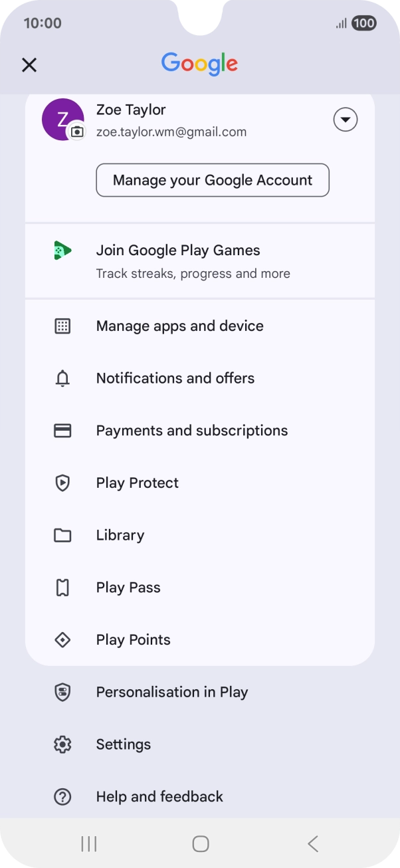Screen dimensions: 400x868
Task: Select Notifications and offers
Action: click(x=175, y=379)
